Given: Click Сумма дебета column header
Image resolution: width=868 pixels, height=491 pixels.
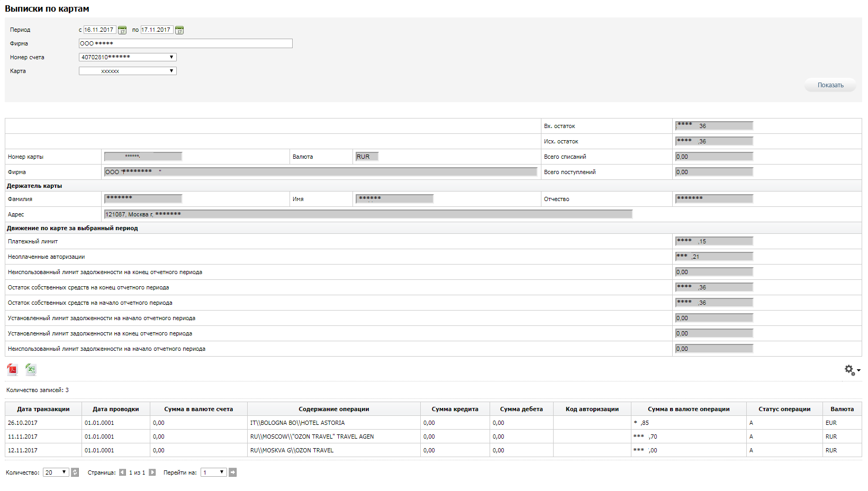Looking at the screenshot, I should point(521,409).
